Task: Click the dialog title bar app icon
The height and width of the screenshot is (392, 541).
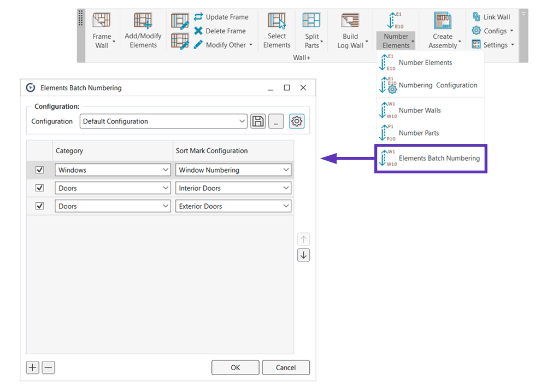Action: [31, 87]
